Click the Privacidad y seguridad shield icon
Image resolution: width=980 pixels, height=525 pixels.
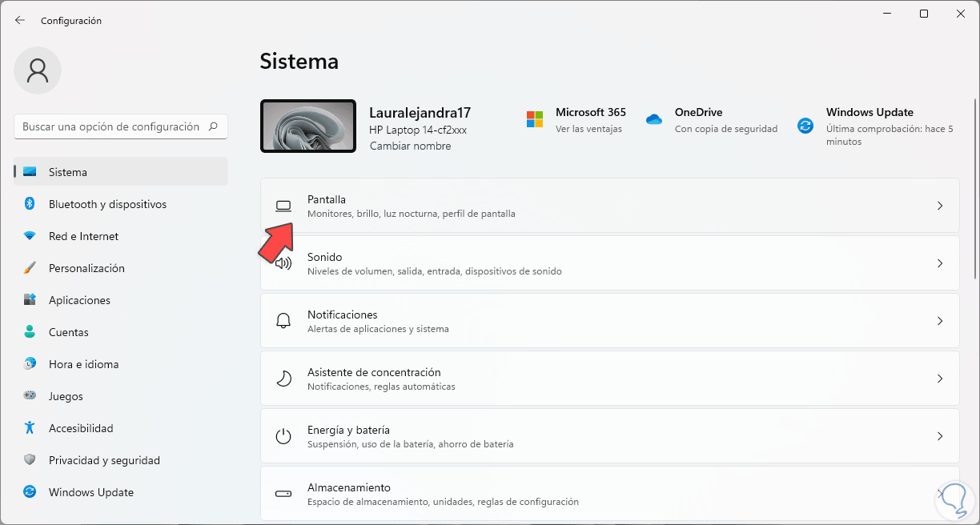tap(30, 460)
